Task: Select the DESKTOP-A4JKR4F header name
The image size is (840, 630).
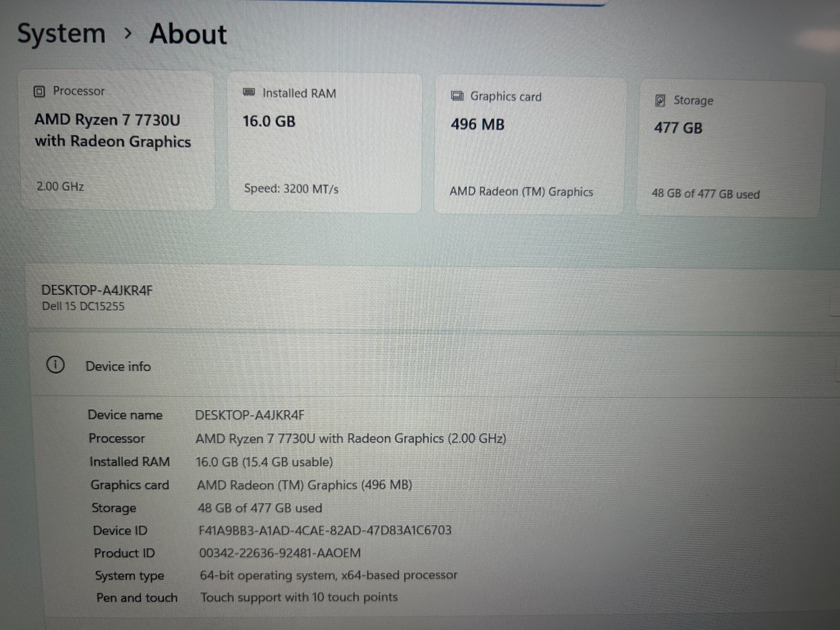Action: (97, 290)
